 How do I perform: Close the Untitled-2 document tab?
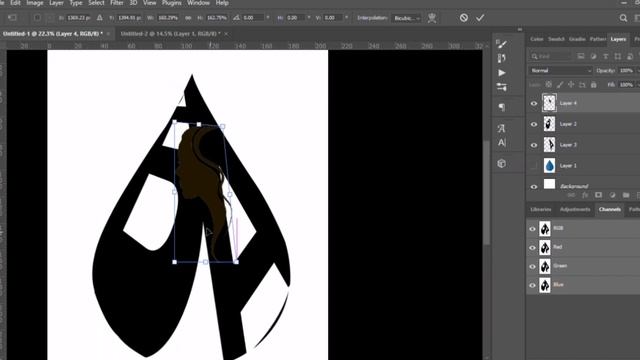tap(227, 33)
